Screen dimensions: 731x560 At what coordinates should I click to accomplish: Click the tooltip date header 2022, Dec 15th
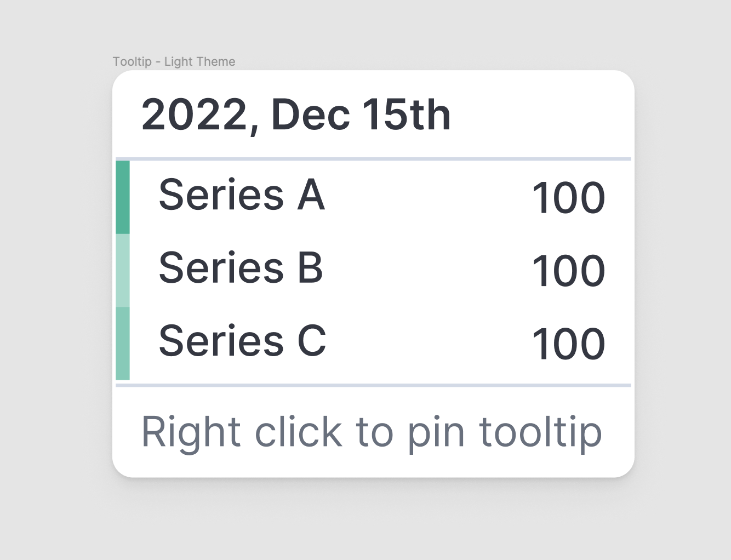[x=295, y=115]
